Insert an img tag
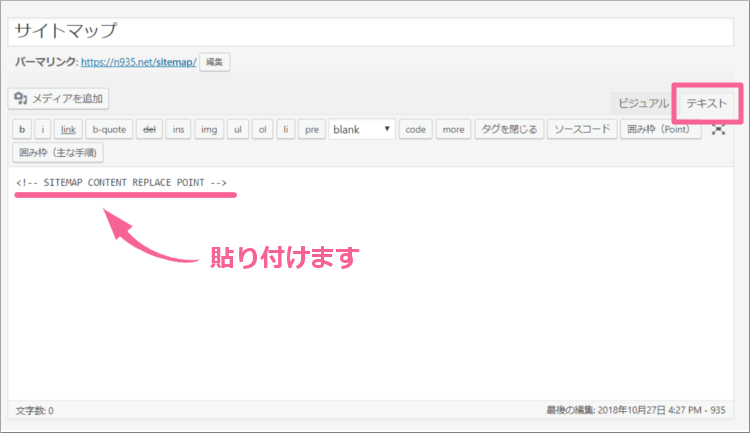Viewport: 750px width, 433px height. tap(209, 129)
